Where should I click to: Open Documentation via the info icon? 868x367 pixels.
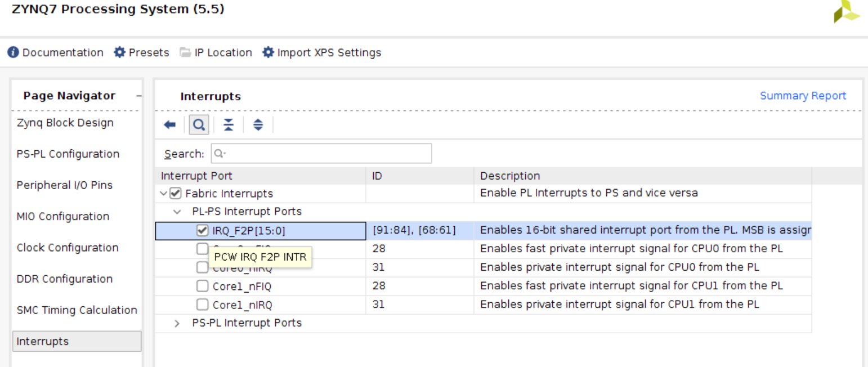click(13, 52)
